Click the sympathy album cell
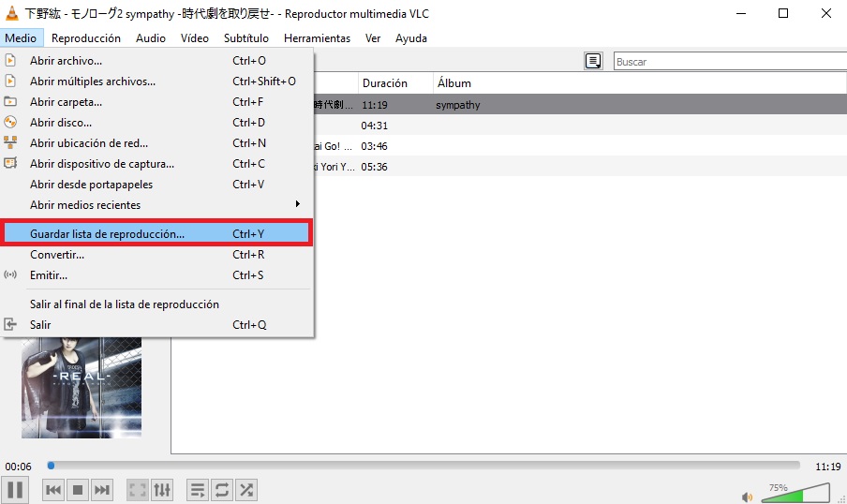Viewport: 847px width, 504px height. [x=458, y=105]
